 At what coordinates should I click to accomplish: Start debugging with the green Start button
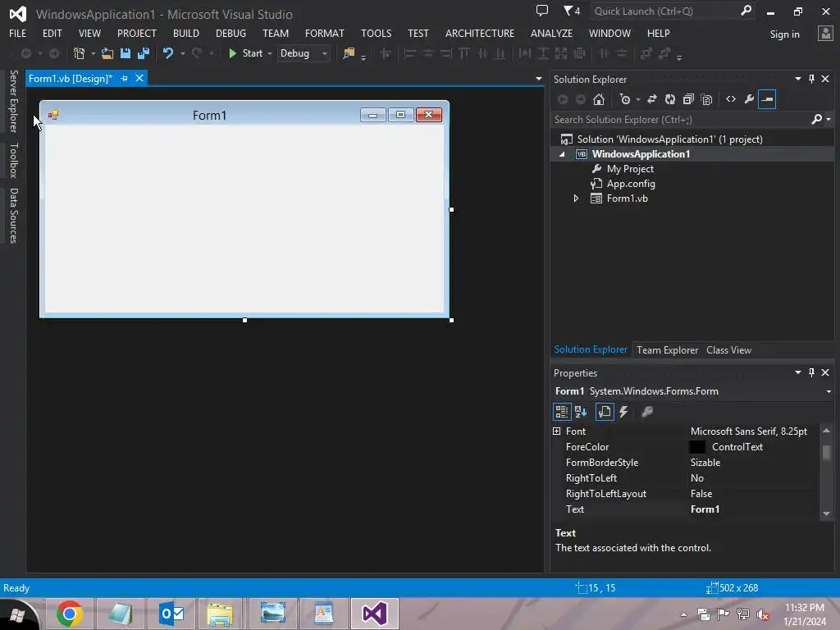coord(246,53)
